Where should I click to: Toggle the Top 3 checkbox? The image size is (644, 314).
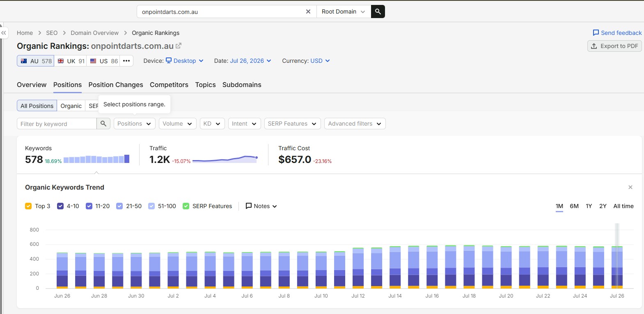click(x=28, y=206)
